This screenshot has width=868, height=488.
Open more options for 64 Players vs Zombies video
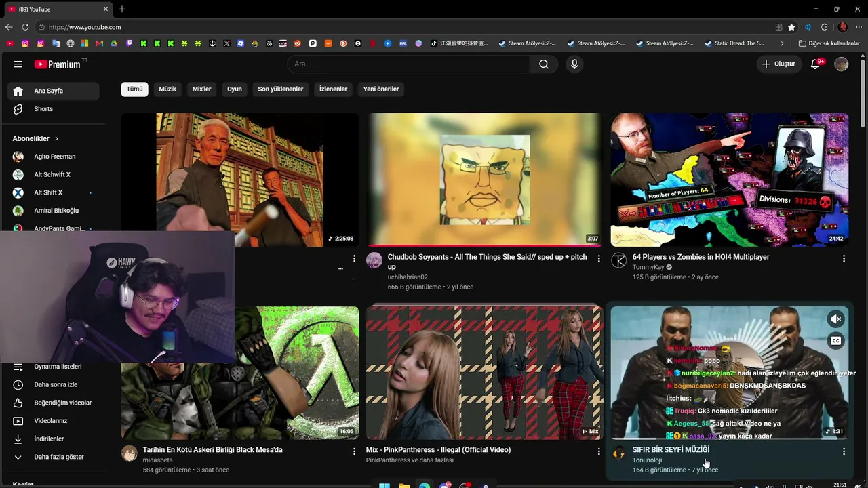[844, 258]
